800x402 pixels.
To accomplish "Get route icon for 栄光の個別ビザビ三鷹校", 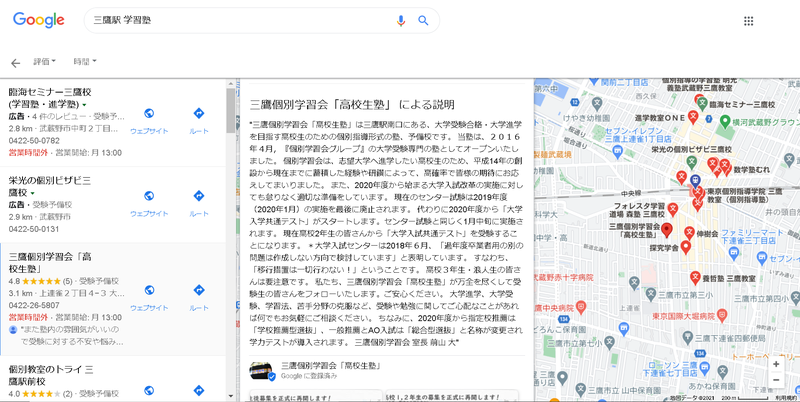I will click(199, 196).
